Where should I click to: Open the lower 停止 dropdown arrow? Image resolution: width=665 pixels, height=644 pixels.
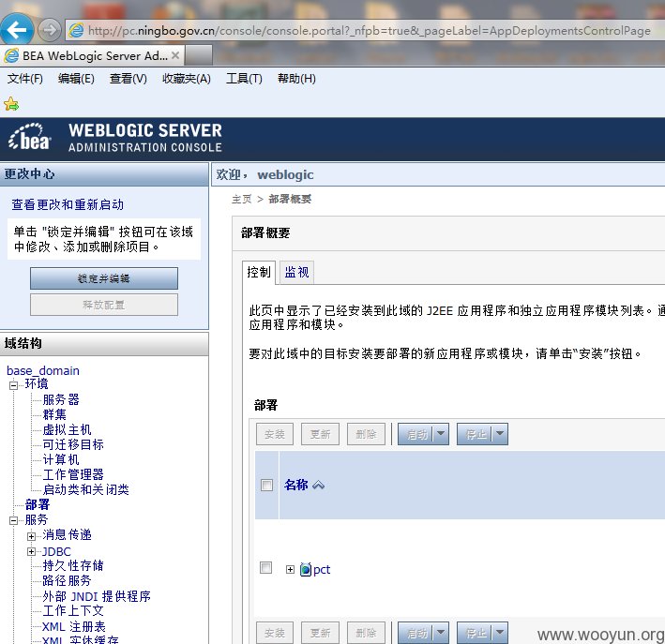[x=500, y=633]
